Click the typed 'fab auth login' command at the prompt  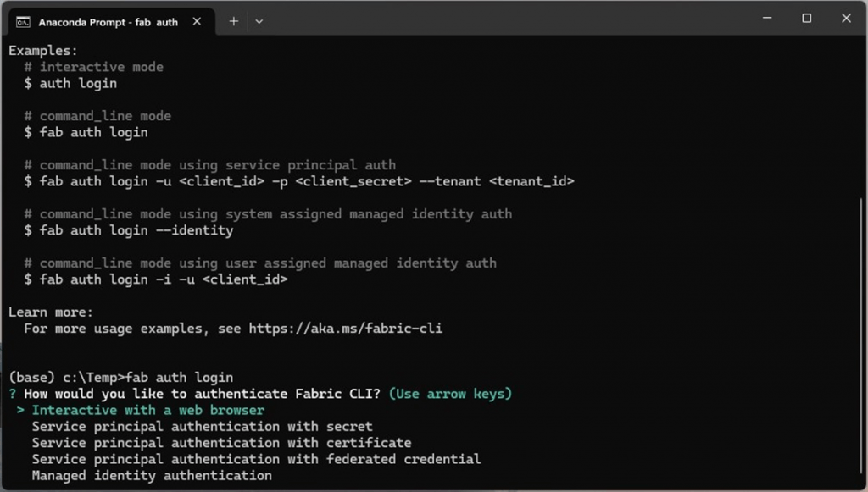click(180, 378)
